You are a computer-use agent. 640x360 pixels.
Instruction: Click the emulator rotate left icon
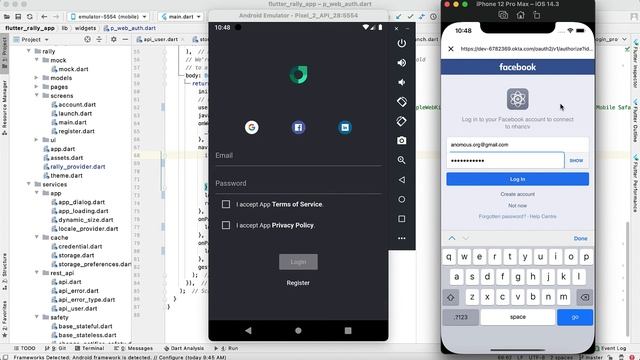click(402, 102)
